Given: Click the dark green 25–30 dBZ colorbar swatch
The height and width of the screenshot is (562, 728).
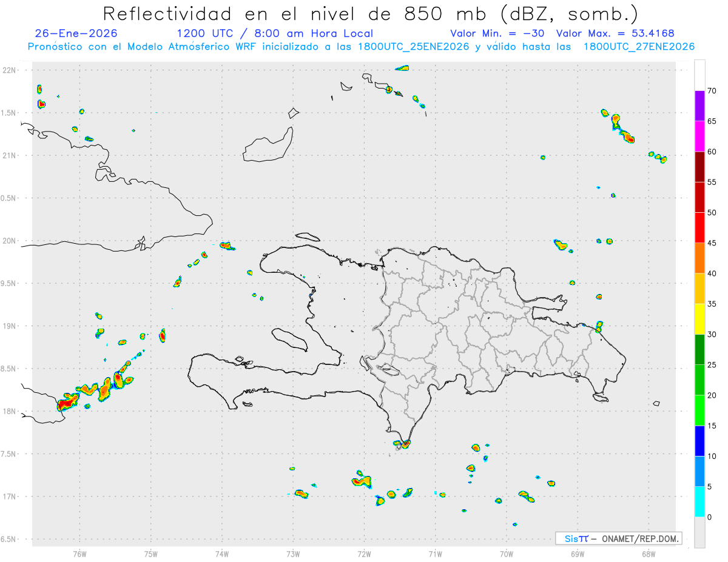Looking at the screenshot, I should coord(699,350).
